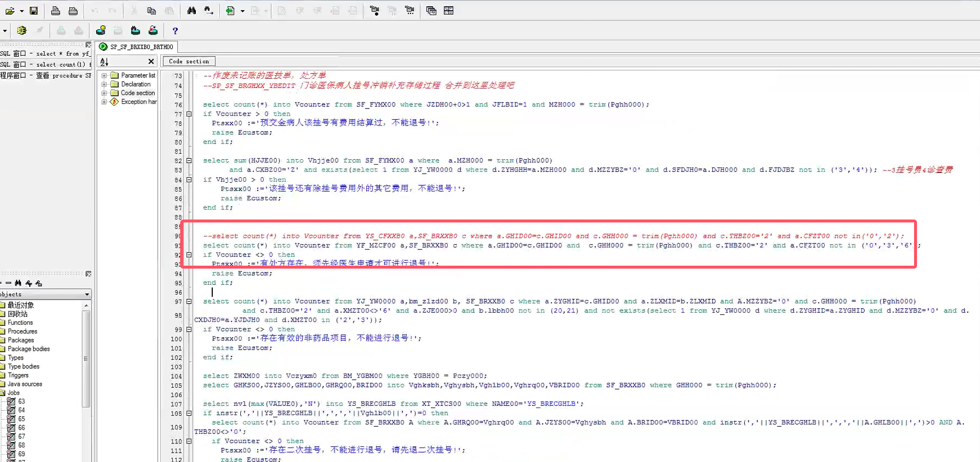Click the object browser vertical scrollbar

click(86, 359)
